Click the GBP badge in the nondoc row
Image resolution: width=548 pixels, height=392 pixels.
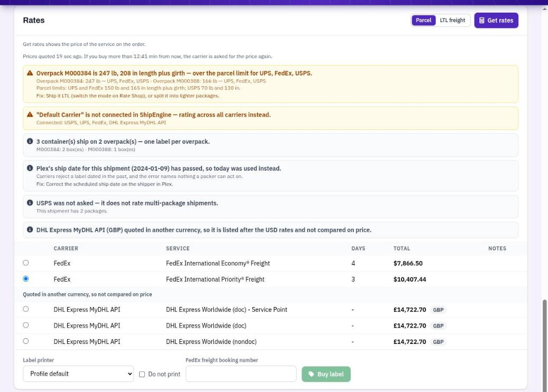click(439, 342)
